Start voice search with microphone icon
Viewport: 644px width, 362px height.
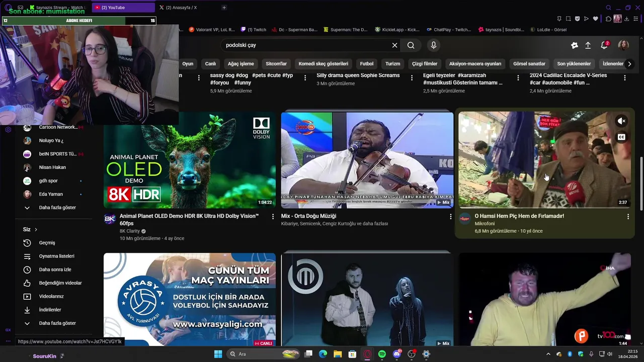(x=434, y=45)
